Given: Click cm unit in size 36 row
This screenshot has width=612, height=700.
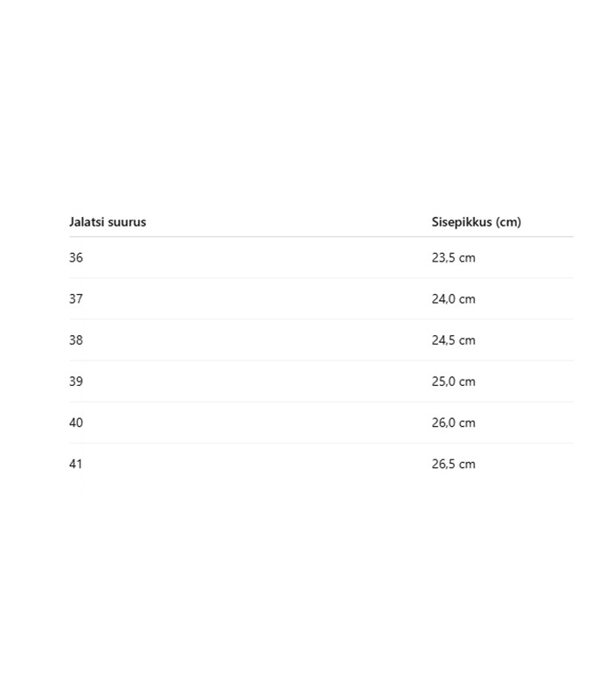Looking at the screenshot, I should [x=467, y=259].
